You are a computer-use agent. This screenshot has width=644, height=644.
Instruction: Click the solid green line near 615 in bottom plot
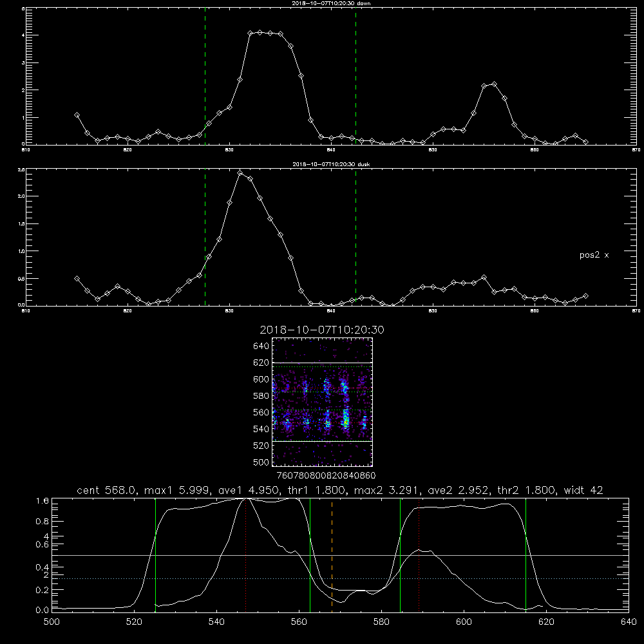click(526, 554)
